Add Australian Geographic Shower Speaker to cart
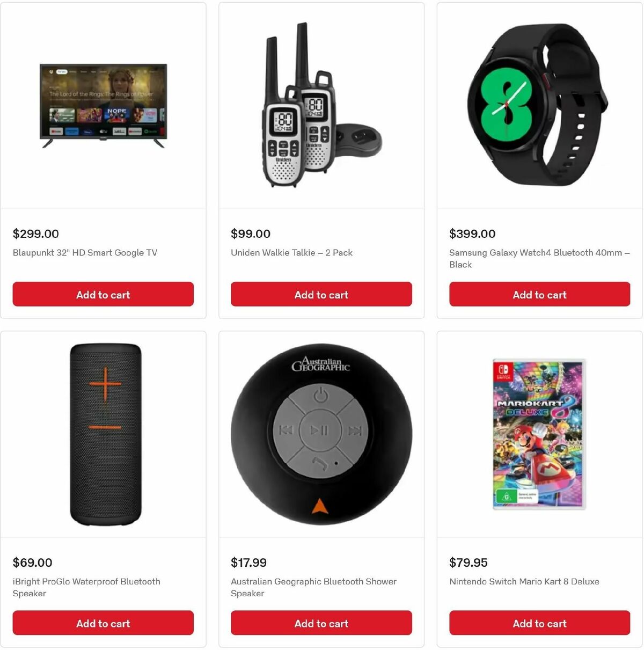 click(x=321, y=623)
